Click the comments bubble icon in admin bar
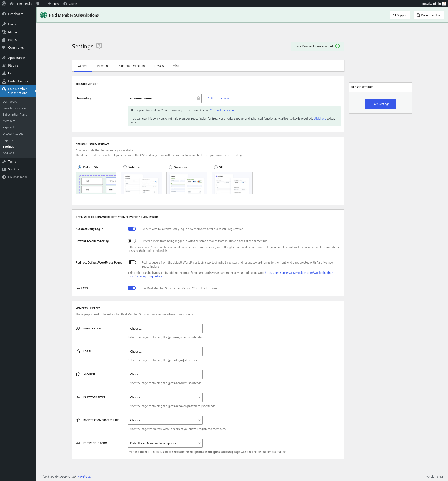448x481 pixels. click(x=38, y=4)
